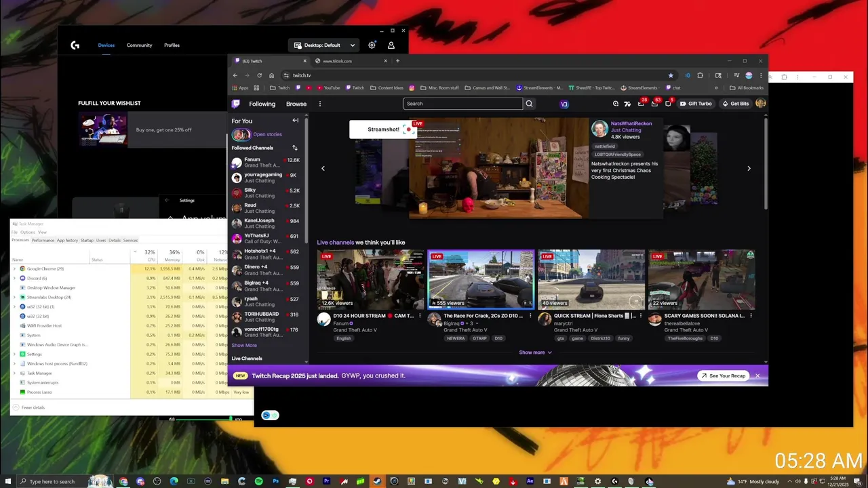Collapse the For You sidebar arrow

(x=295, y=121)
